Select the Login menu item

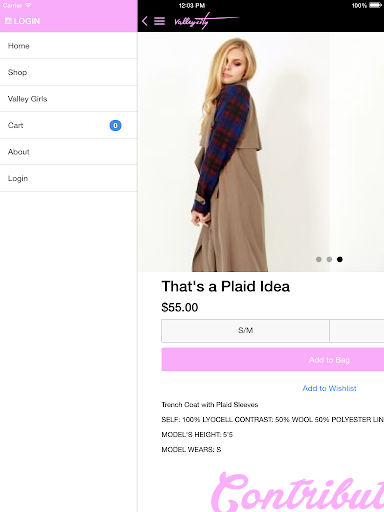coord(69,178)
